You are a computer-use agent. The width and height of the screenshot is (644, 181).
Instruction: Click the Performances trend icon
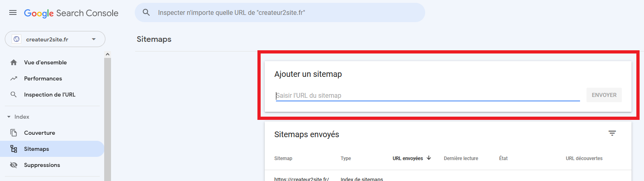coord(14,78)
